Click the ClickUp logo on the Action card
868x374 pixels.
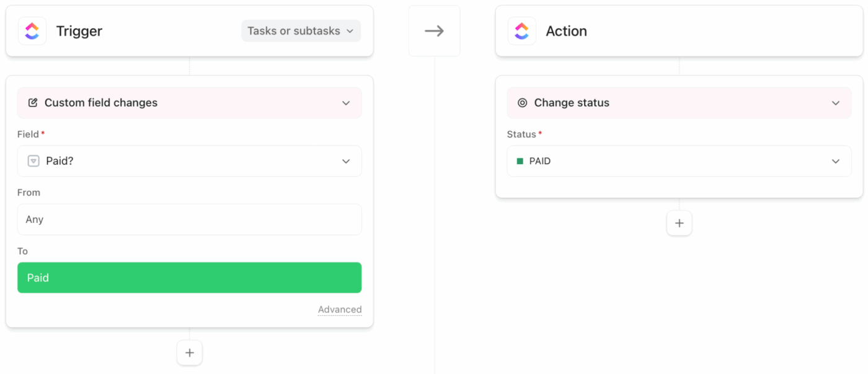click(x=521, y=30)
